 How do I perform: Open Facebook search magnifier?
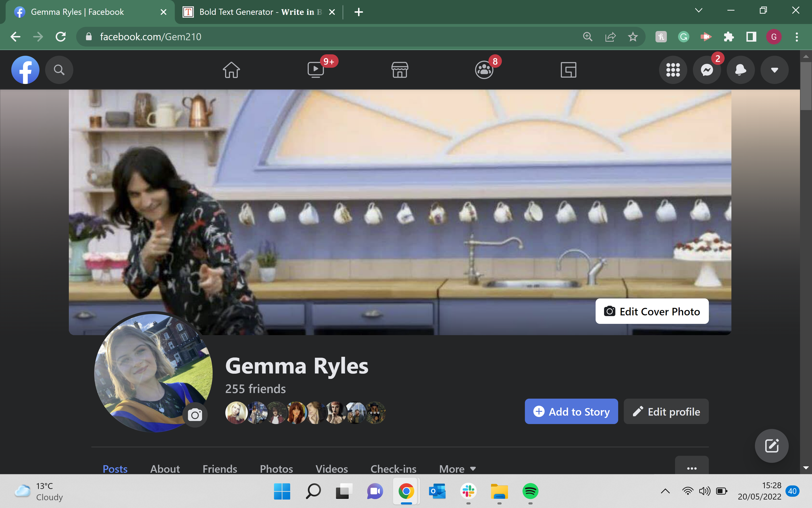59,70
